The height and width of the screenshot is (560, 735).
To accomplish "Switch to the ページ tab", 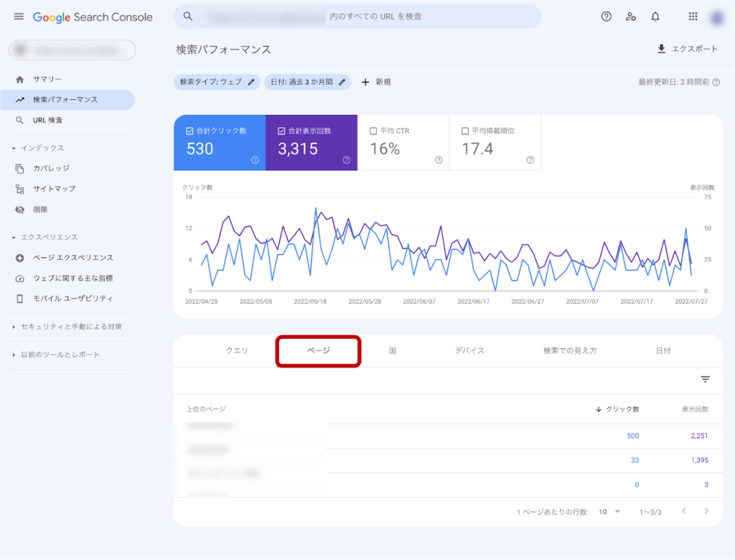I will [318, 350].
